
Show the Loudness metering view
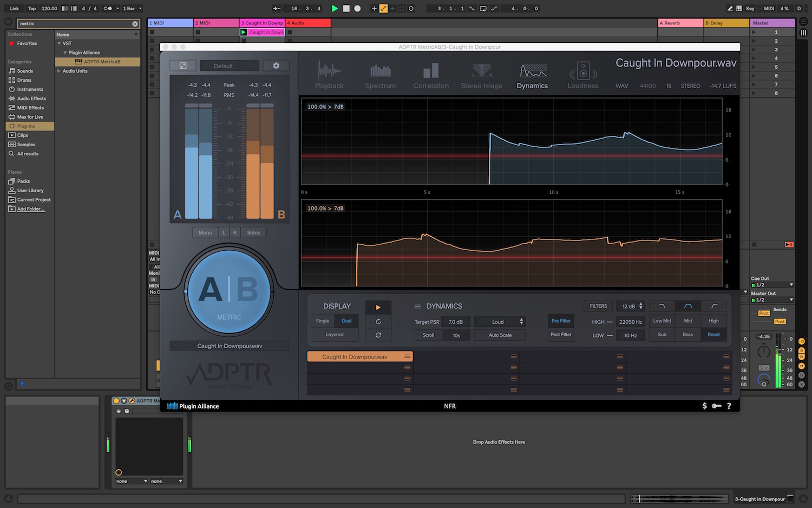[582, 76]
